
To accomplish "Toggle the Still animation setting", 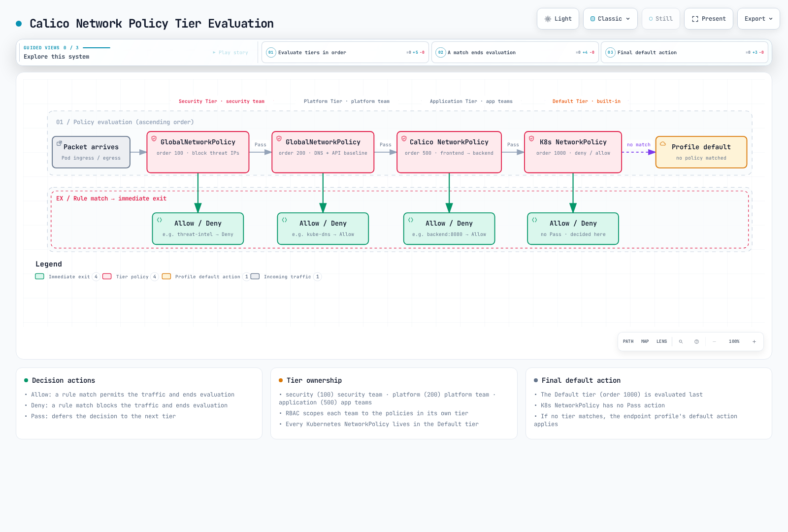I will pos(661,19).
